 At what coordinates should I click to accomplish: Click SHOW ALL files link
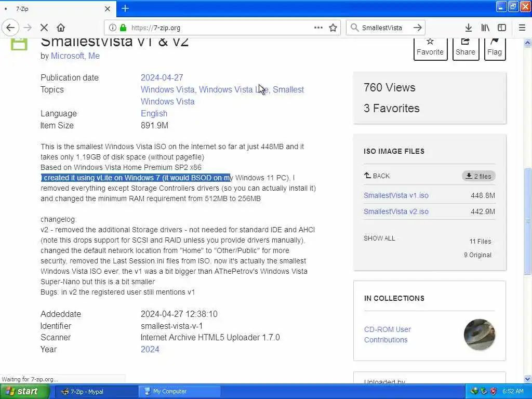[379, 238]
